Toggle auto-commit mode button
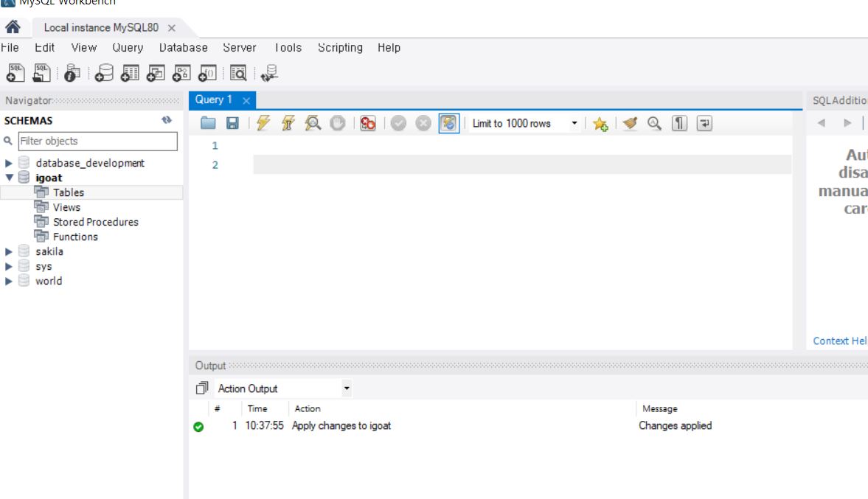The width and height of the screenshot is (868, 499). point(449,123)
